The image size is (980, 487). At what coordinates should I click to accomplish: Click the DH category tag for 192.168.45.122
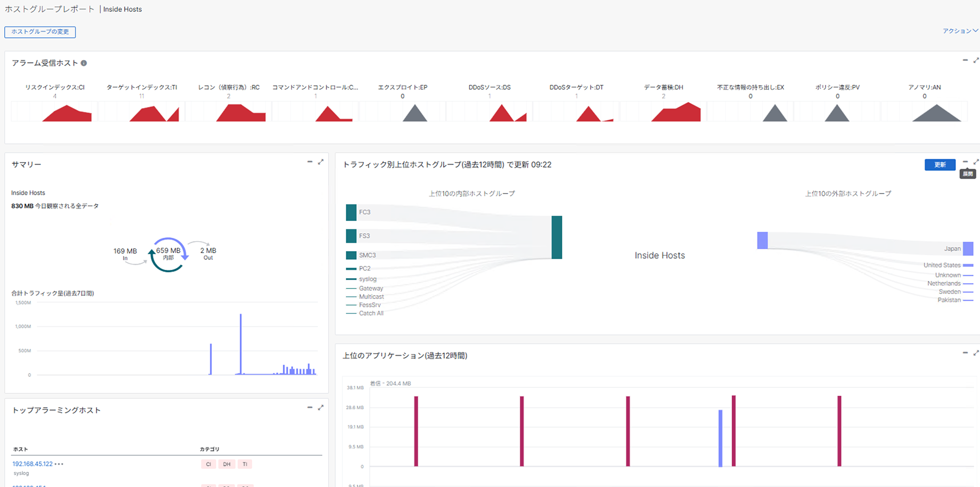[x=227, y=465]
